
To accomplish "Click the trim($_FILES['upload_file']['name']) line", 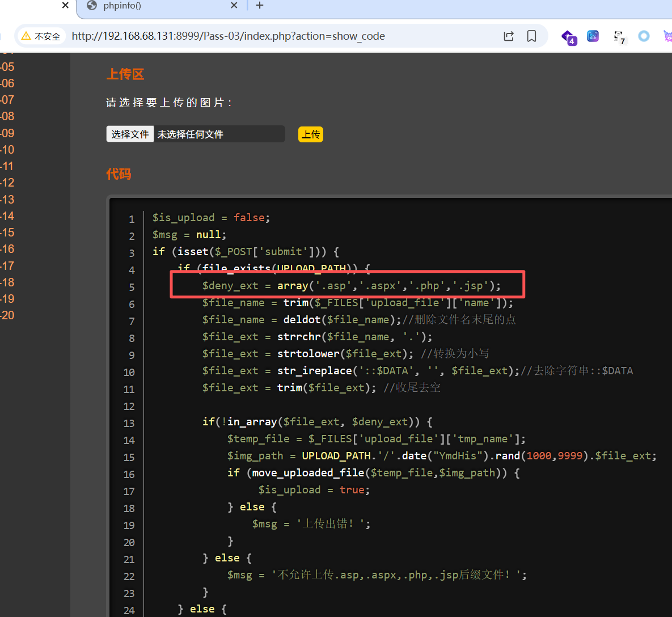I will (358, 303).
